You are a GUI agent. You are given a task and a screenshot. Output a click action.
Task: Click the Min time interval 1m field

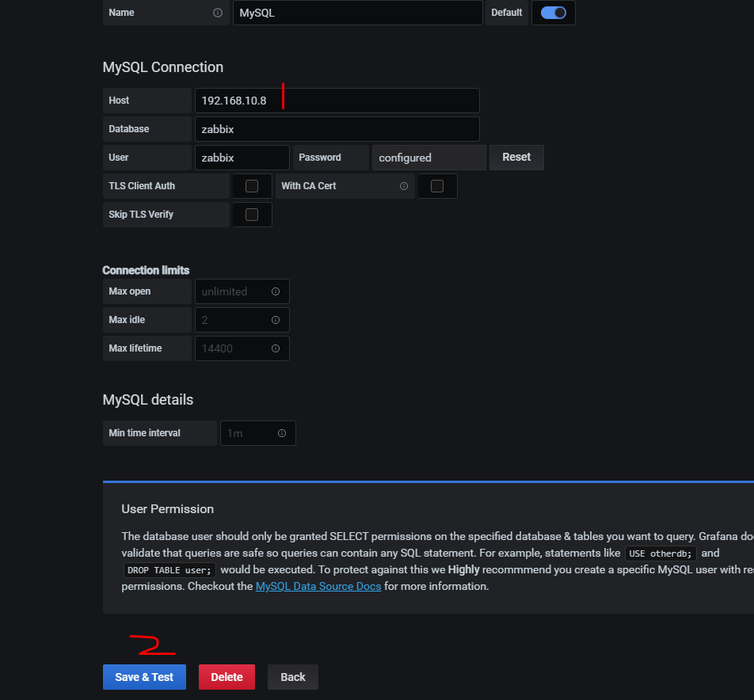pyautogui.click(x=257, y=433)
